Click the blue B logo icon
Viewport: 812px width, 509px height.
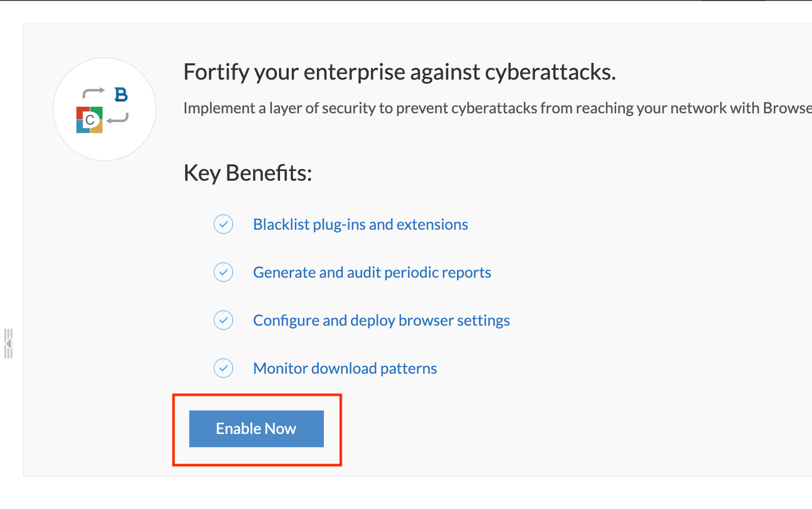click(121, 94)
